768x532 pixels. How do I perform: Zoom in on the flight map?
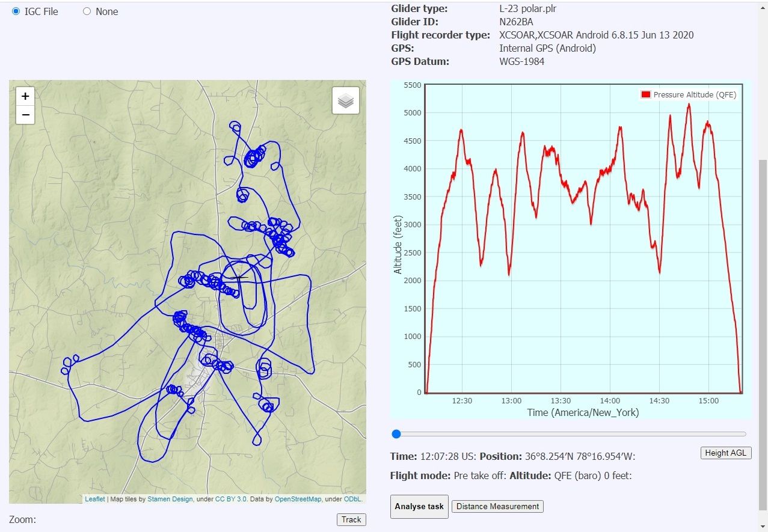pyautogui.click(x=25, y=96)
